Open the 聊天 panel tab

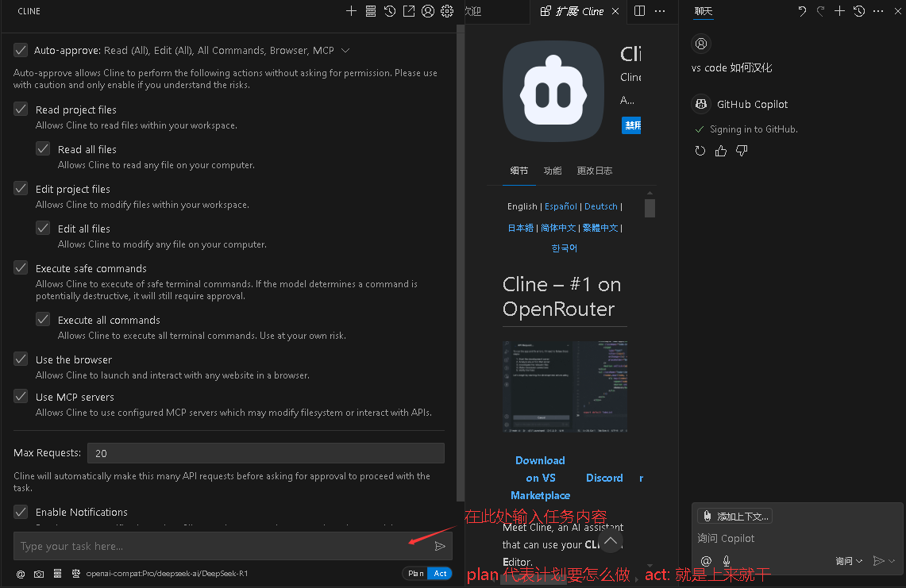tap(704, 11)
